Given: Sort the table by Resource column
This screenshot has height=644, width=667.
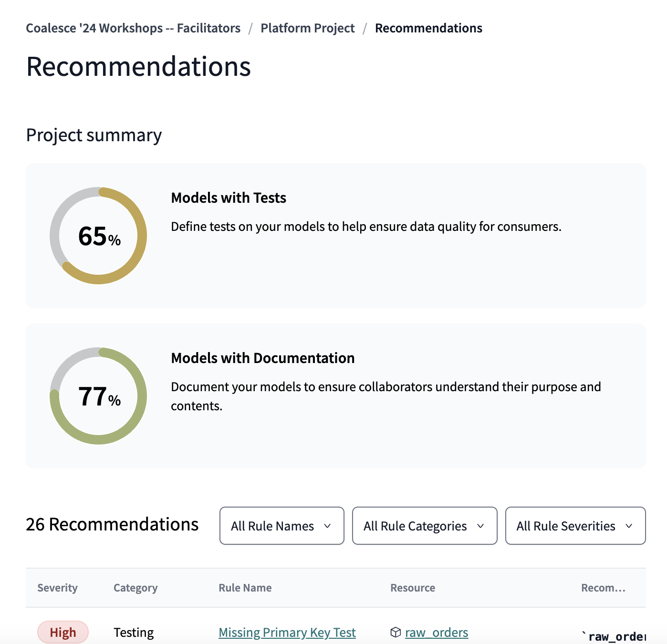Looking at the screenshot, I should pyautogui.click(x=412, y=588).
